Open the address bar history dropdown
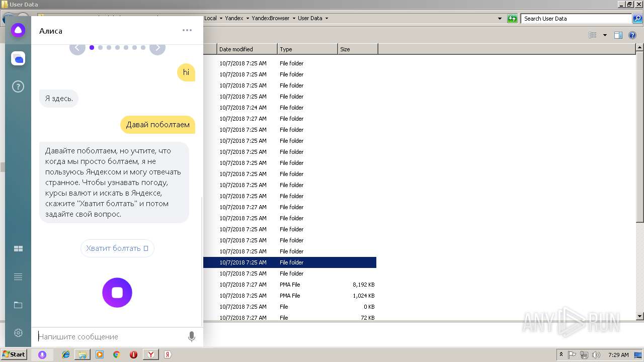Screen dimensions: 644x362 pyautogui.click(x=500, y=19)
